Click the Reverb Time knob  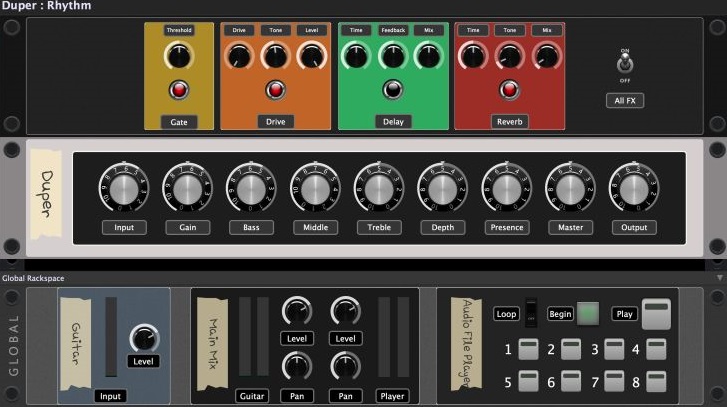tap(472, 57)
